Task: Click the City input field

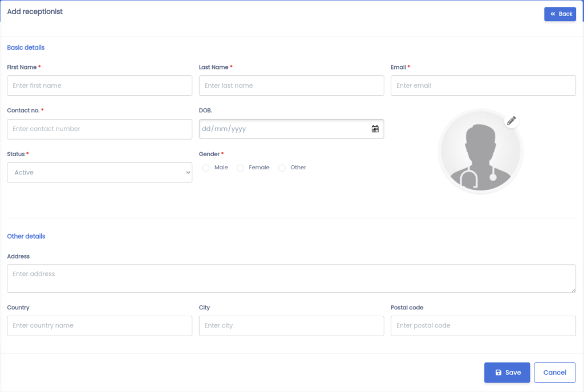Action: (x=291, y=326)
